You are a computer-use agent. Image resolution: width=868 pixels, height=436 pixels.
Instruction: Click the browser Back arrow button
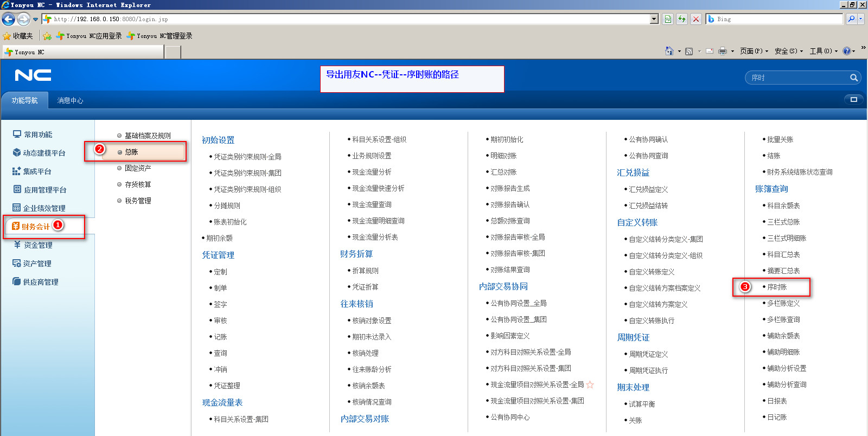click(x=9, y=20)
